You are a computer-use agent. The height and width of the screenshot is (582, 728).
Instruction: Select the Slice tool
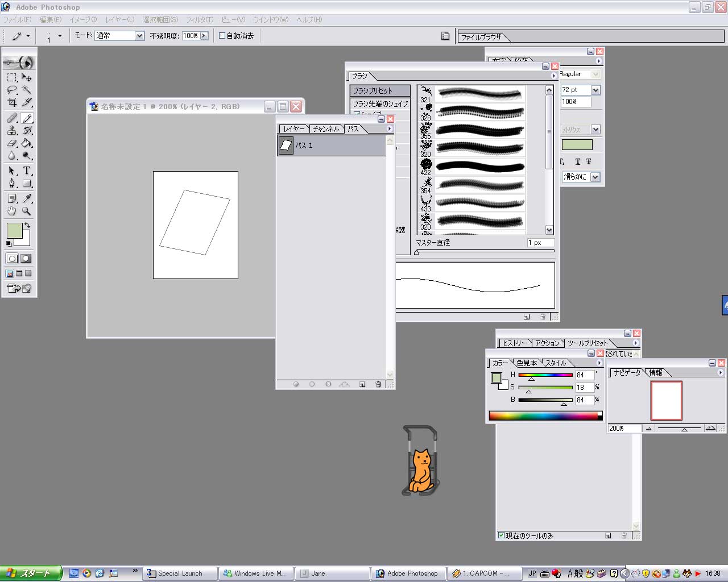pyautogui.click(x=27, y=102)
